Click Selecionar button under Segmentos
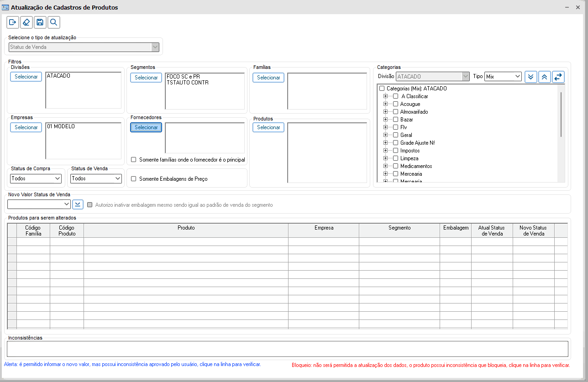The image size is (588, 382). coord(146,78)
